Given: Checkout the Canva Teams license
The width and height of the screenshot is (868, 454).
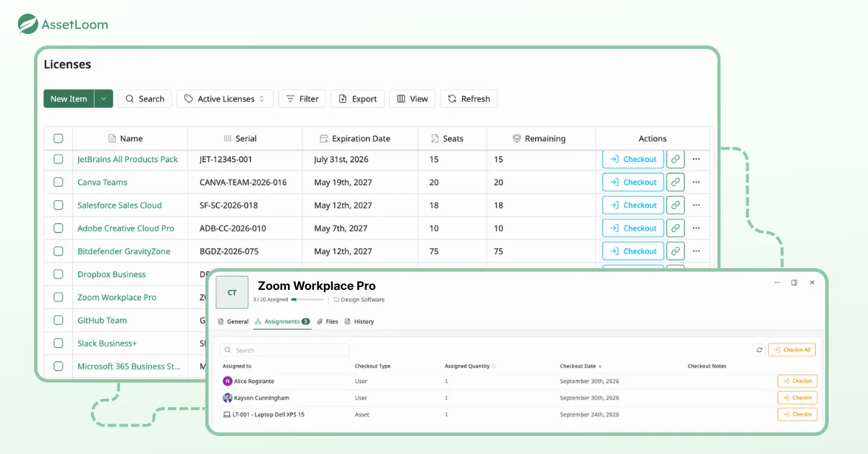Looking at the screenshot, I should 633,182.
